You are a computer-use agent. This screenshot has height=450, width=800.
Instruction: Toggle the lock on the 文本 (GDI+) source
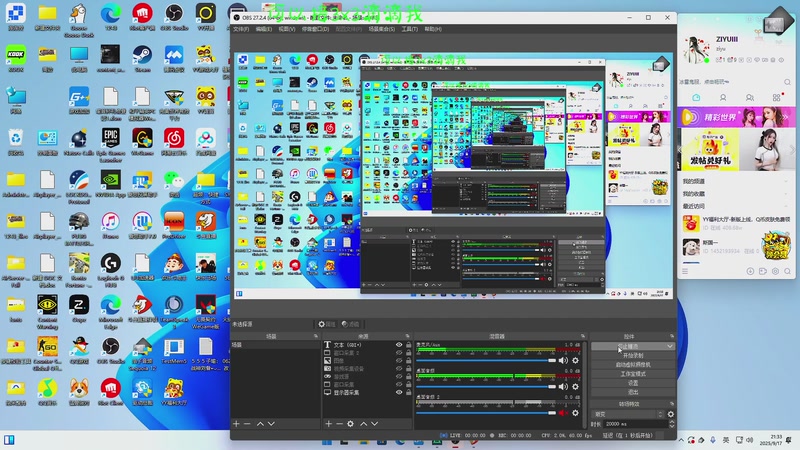[409, 345]
